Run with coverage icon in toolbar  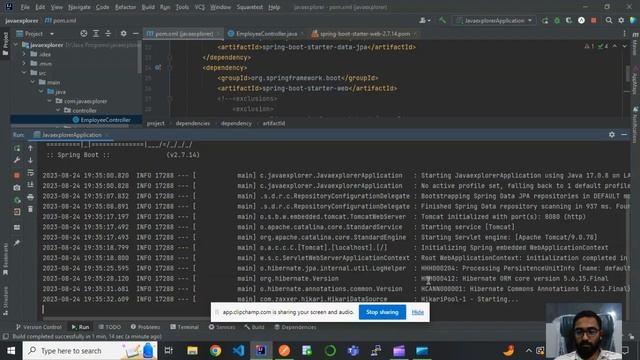569,20
